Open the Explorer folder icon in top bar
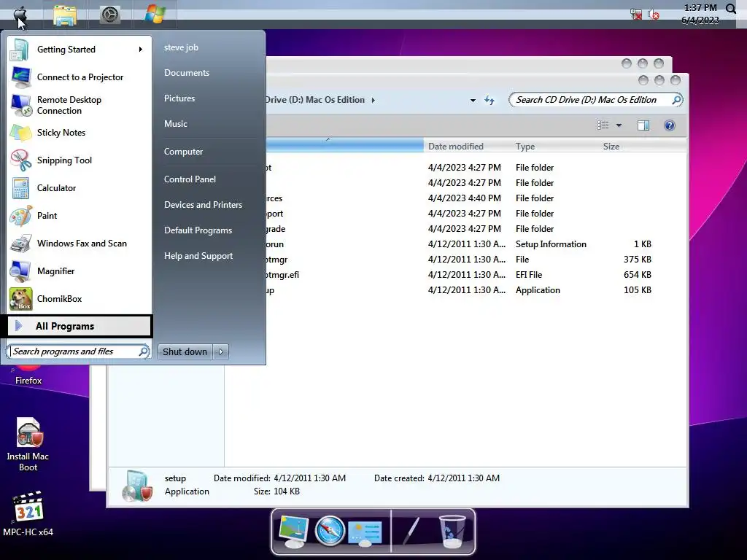Screen dimensions: 747x560 [65, 15]
